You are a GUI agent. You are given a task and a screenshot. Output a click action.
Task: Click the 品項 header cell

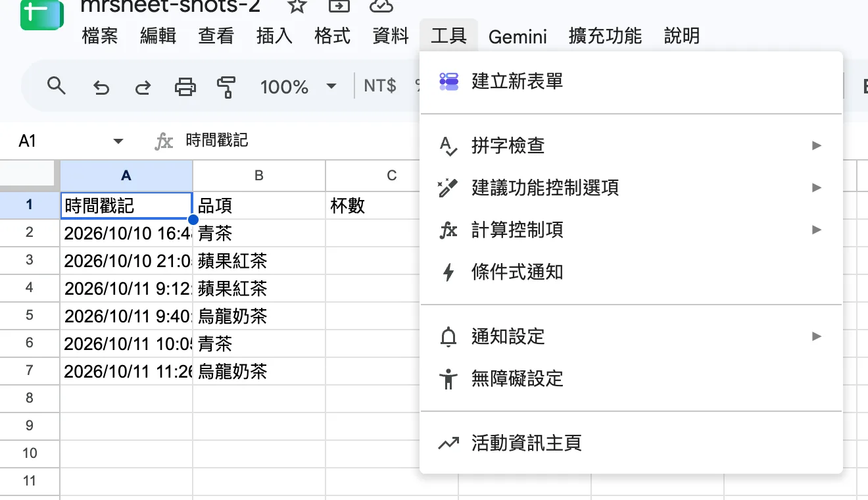click(259, 206)
